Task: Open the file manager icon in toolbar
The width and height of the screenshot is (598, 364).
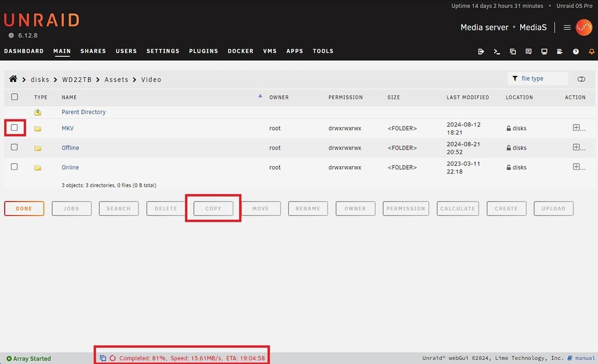Action: 512,51
